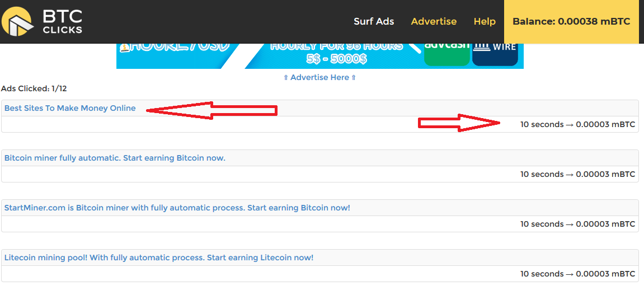Follow the Advertise Here link
644x295 pixels.
(319, 77)
